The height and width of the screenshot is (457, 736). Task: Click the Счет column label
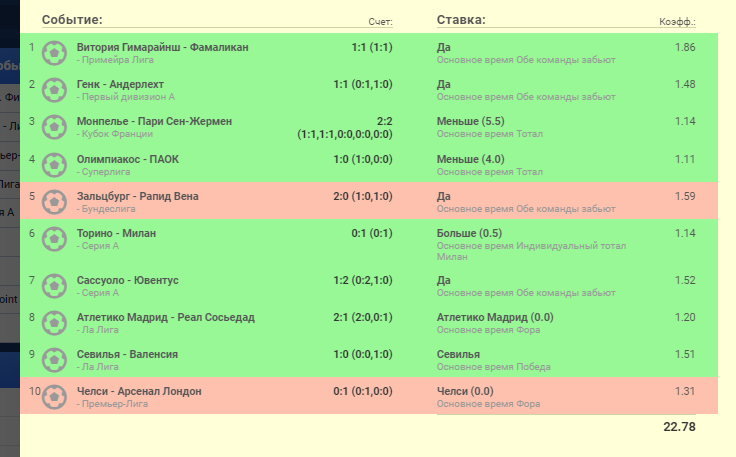pos(380,22)
